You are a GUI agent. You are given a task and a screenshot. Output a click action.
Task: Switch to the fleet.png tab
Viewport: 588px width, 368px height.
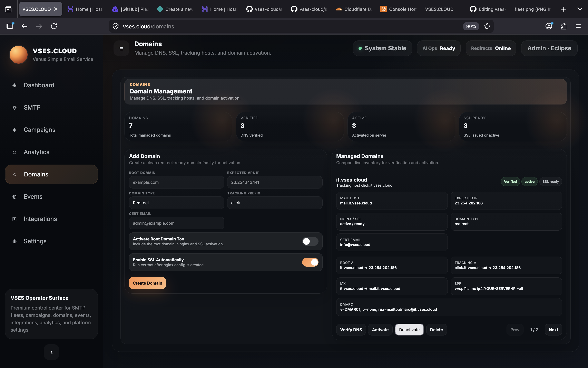533,9
